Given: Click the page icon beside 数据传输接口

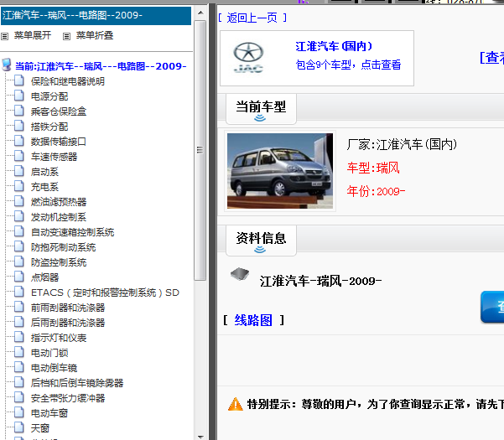Looking at the screenshot, I should (x=19, y=141).
